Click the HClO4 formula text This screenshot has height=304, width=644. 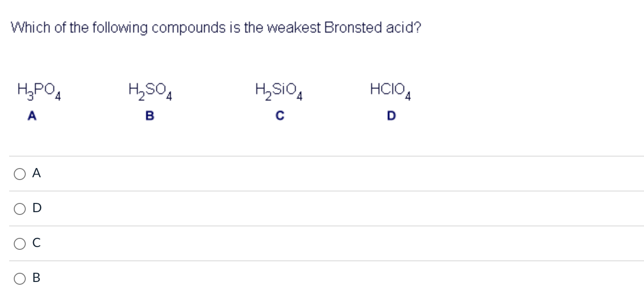point(390,90)
